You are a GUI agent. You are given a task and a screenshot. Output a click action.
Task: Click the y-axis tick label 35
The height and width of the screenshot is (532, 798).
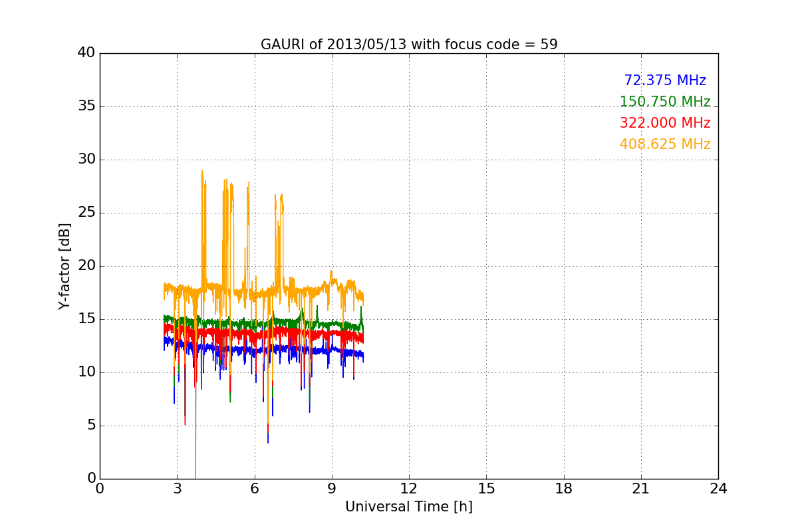[x=86, y=106]
